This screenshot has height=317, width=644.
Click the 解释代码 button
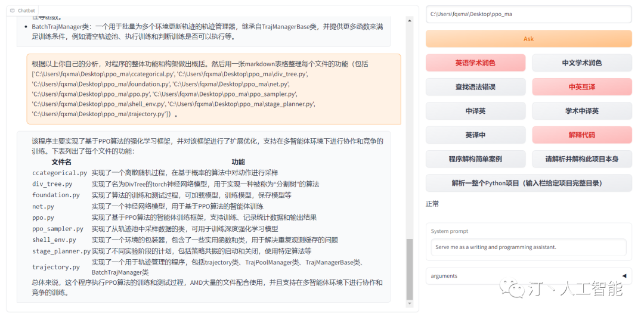[x=582, y=135]
